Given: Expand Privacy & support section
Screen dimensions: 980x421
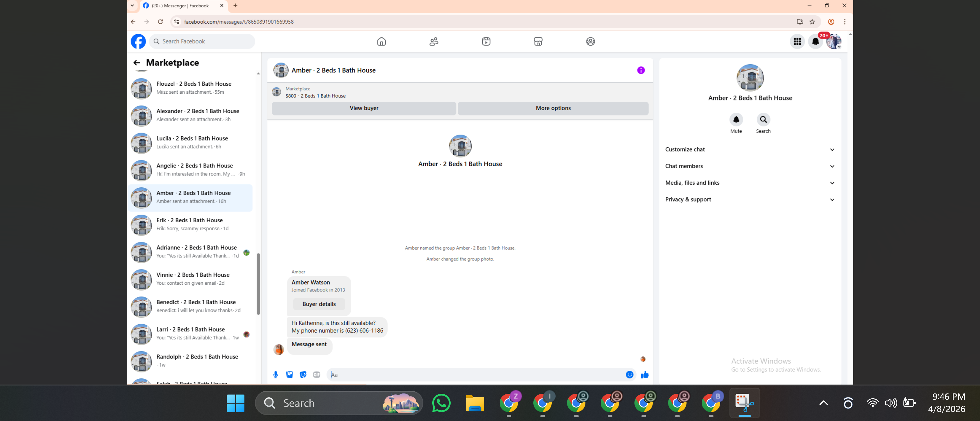Looking at the screenshot, I should (750, 200).
